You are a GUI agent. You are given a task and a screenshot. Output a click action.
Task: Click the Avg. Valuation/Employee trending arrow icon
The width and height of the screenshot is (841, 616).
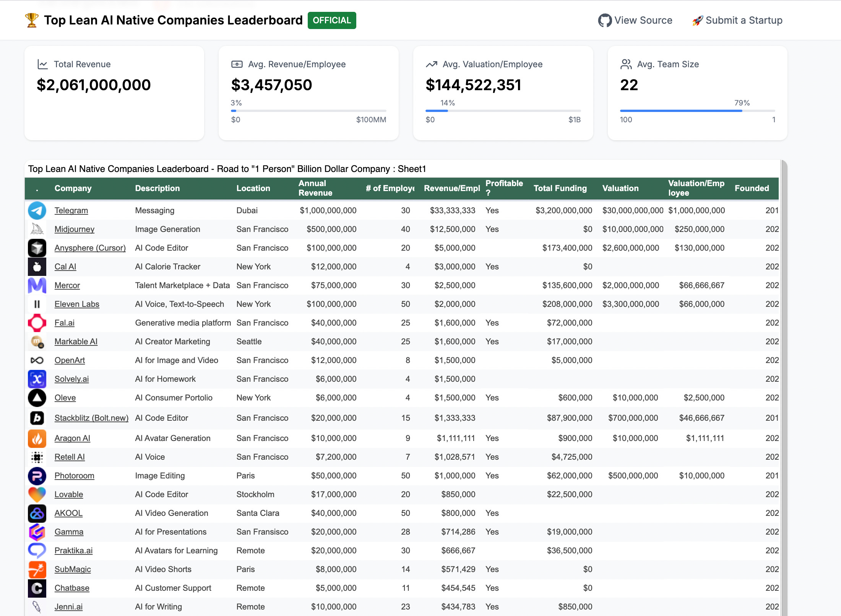[x=432, y=64]
